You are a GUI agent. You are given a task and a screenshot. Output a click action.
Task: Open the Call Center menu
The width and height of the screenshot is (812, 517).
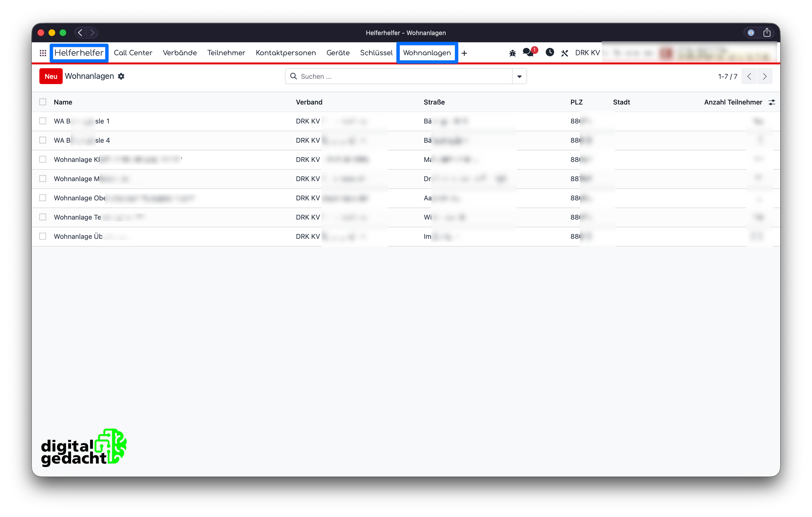pos(133,53)
